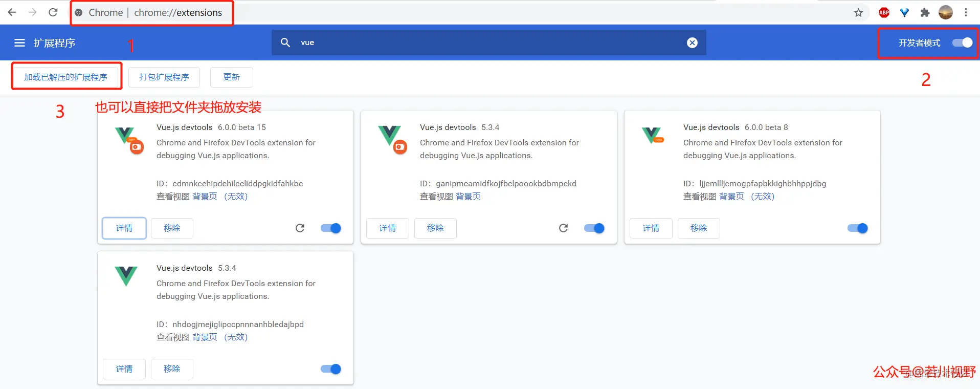Click 移除 for the nhdogjmejig 5.3.4 extension
The width and height of the screenshot is (980, 389).
point(172,369)
